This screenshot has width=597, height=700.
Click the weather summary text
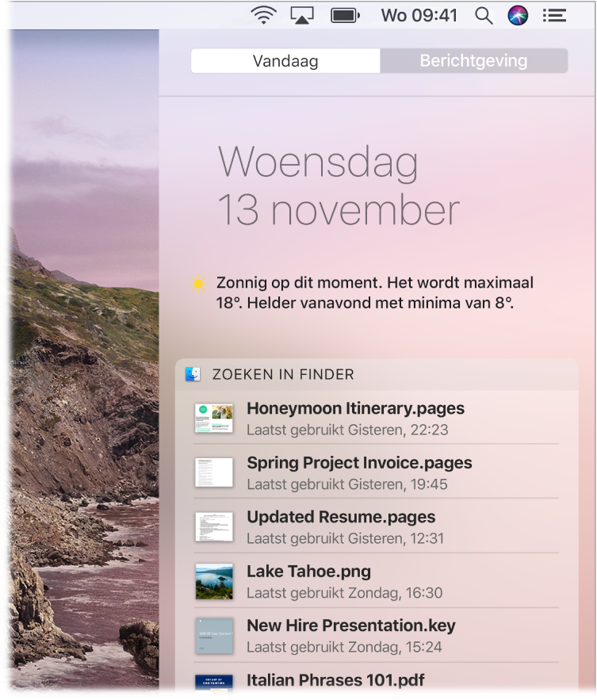click(375, 293)
